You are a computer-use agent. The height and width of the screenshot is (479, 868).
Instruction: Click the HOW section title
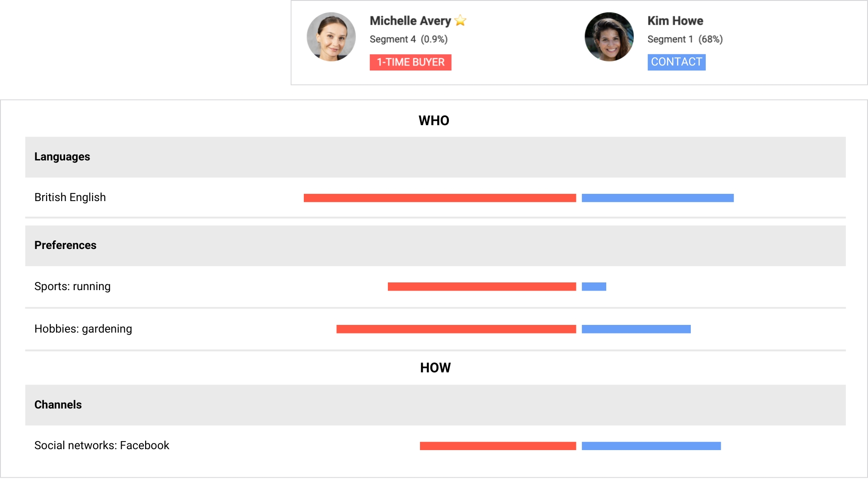435,368
